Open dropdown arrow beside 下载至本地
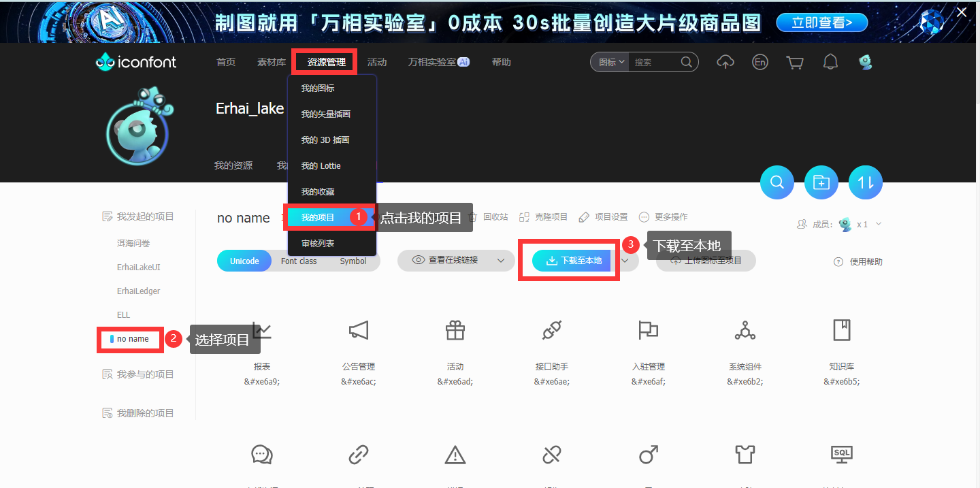Image resolution: width=980 pixels, height=488 pixels. click(x=625, y=261)
